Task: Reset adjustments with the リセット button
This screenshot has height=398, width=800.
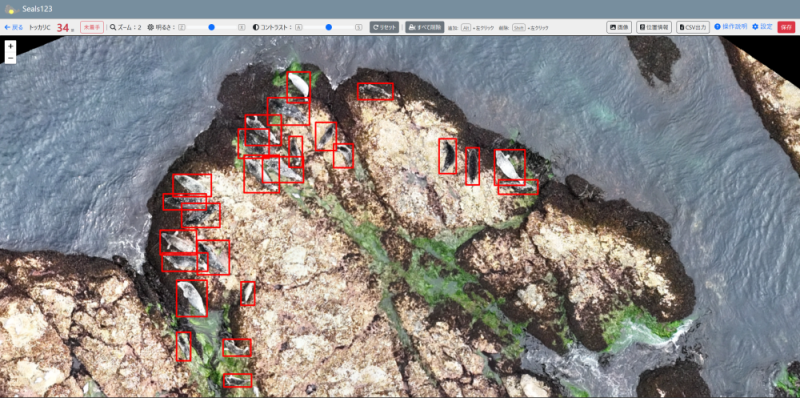Action: click(384, 28)
